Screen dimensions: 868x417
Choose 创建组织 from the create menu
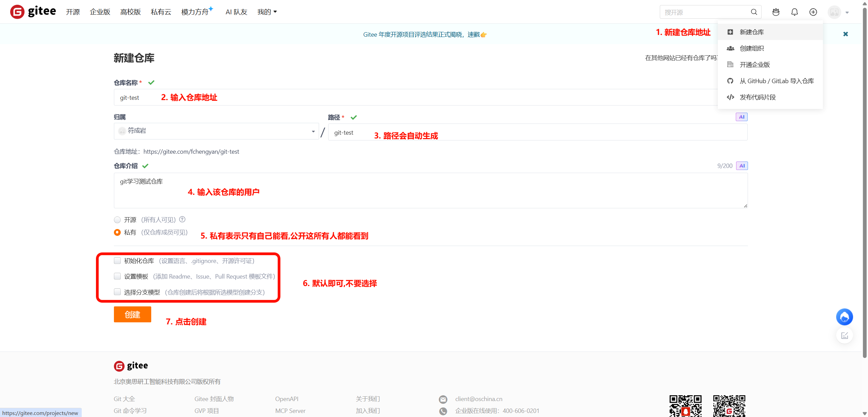tap(752, 48)
